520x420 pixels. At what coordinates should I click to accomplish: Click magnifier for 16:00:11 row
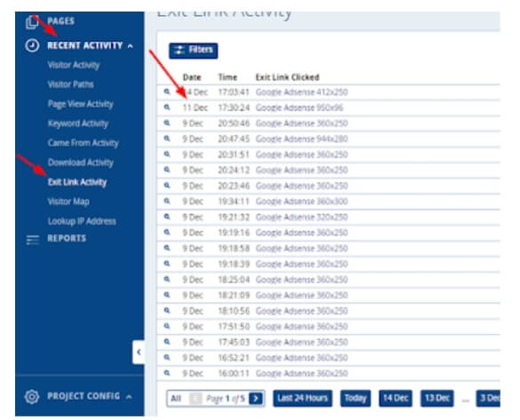coord(167,373)
